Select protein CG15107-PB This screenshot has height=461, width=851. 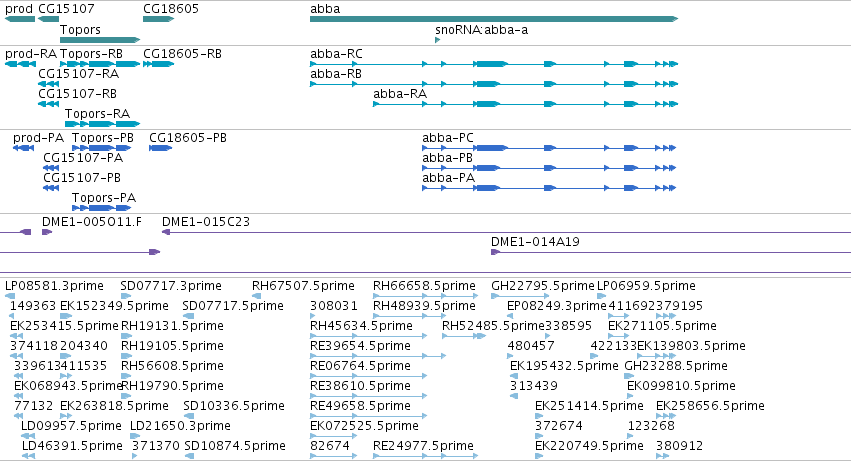[x=82, y=178]
